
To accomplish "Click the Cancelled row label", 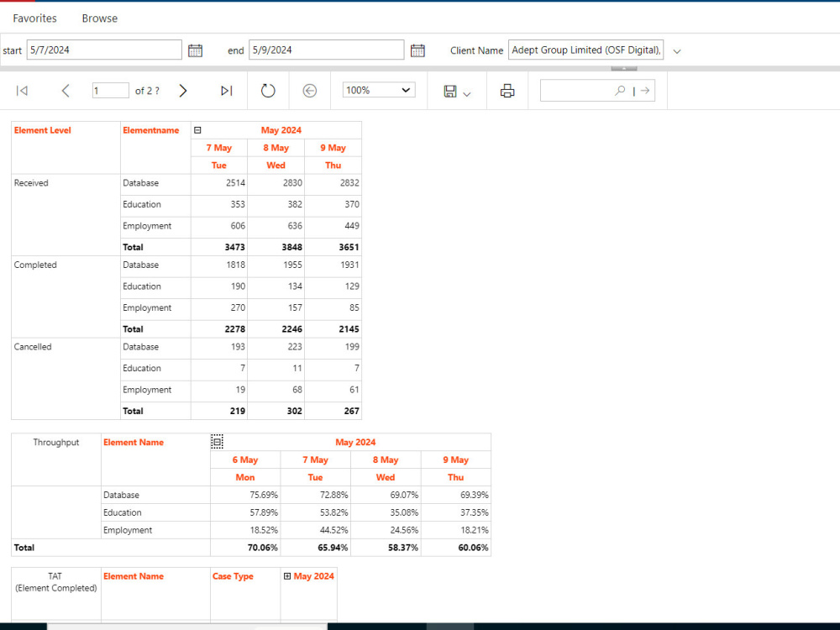I will point(33,347).
